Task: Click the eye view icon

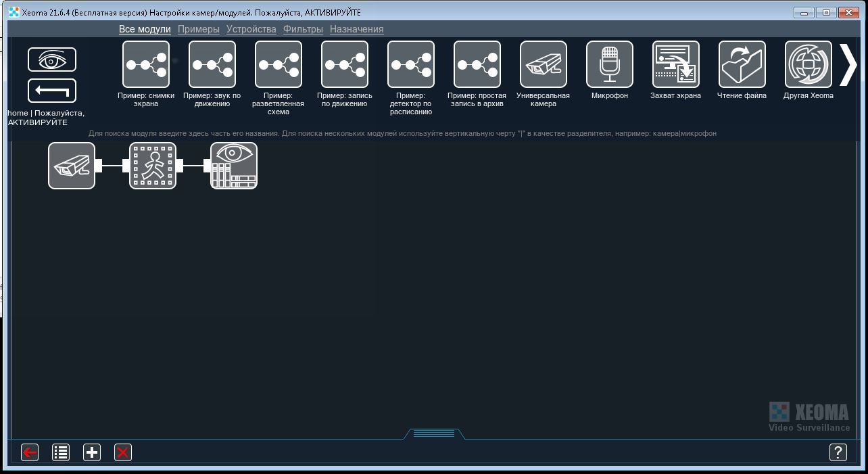Action: point(52,60)
